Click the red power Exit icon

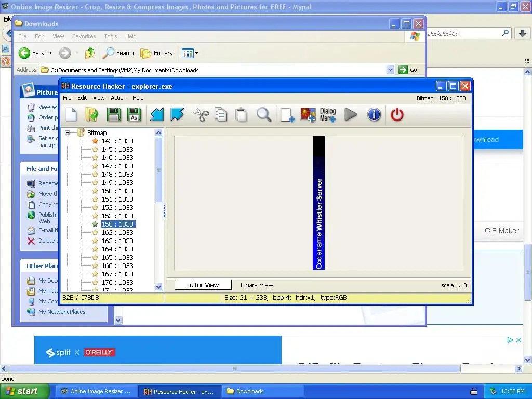click(396, 114)
